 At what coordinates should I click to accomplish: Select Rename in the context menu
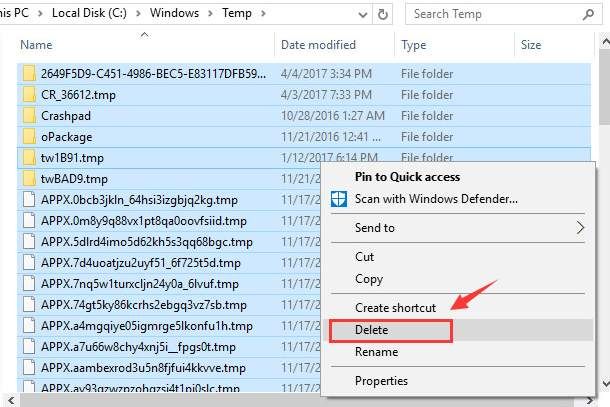(376, 352)
